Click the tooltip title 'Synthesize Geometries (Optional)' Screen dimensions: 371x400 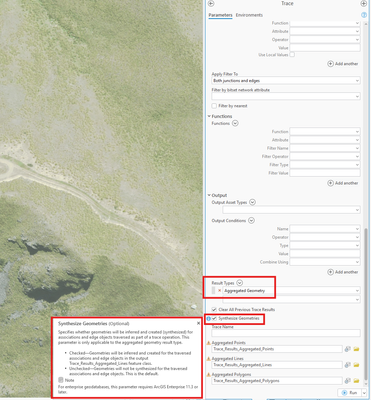tap(94, 324)
